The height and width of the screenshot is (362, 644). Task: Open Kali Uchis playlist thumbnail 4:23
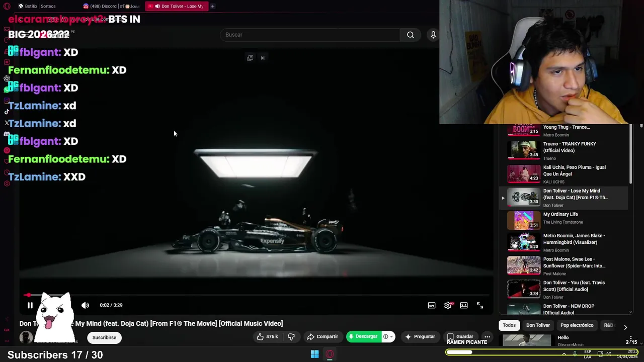[523, 174]
